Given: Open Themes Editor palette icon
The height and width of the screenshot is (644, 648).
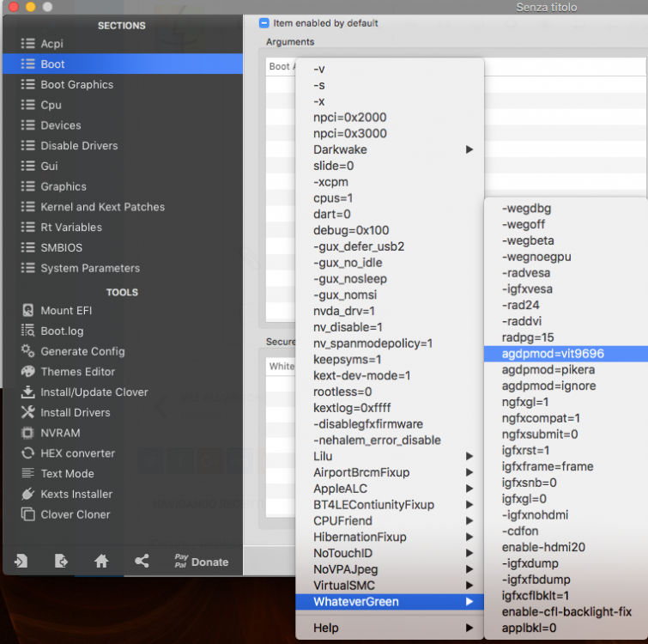Looking at the screenshot, I should click(x=27, y=371).
